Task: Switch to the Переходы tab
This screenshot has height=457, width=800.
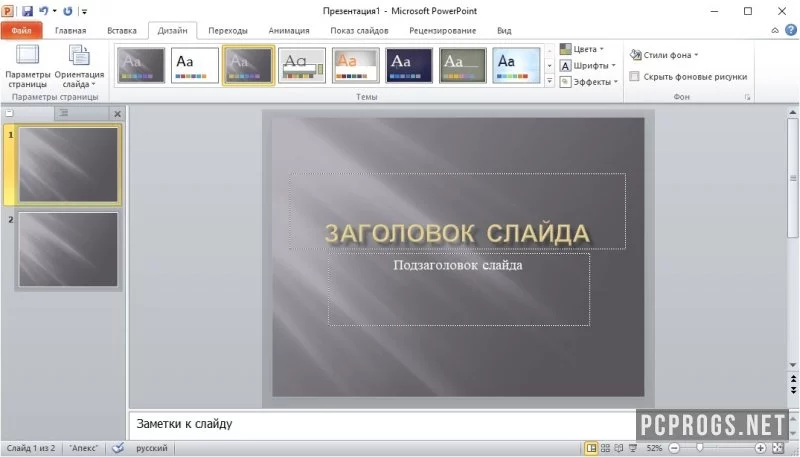Action: point(228,31)
